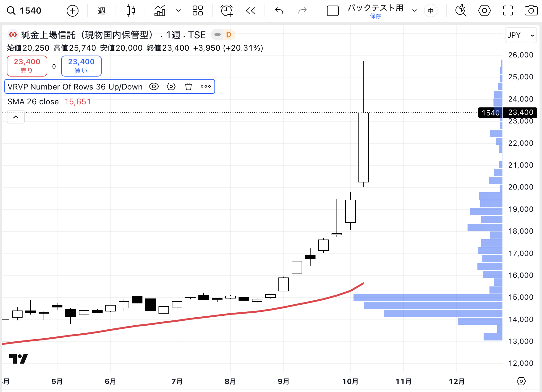Enter fullscreen mode

pos(508,11)
